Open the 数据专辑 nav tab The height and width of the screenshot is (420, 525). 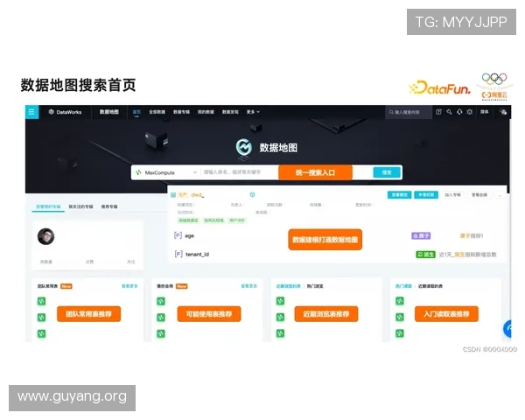tap(181, 112)
